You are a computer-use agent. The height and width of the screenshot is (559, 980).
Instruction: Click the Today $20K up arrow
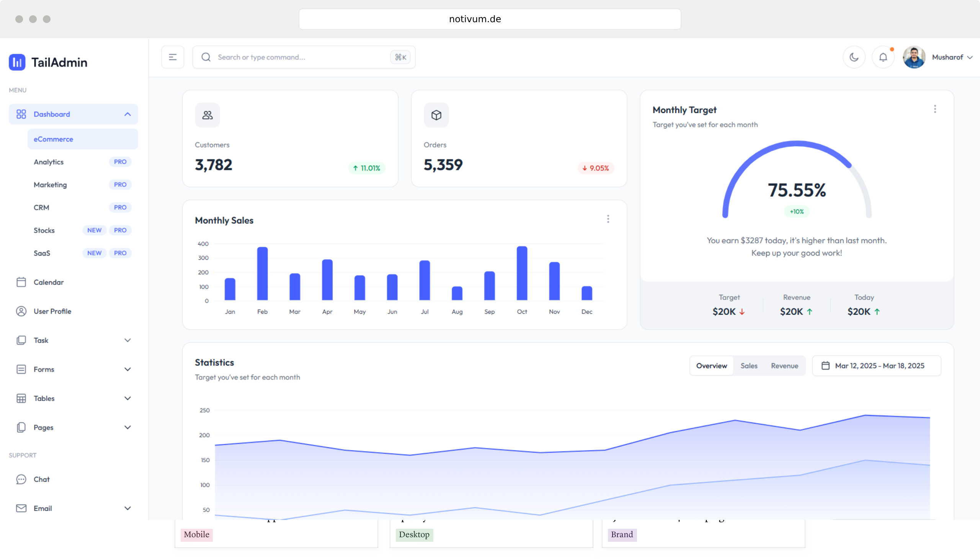click(x=877, y=312)
